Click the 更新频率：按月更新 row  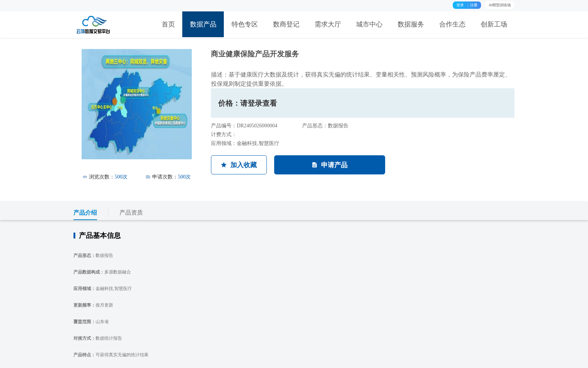[93, 305]
